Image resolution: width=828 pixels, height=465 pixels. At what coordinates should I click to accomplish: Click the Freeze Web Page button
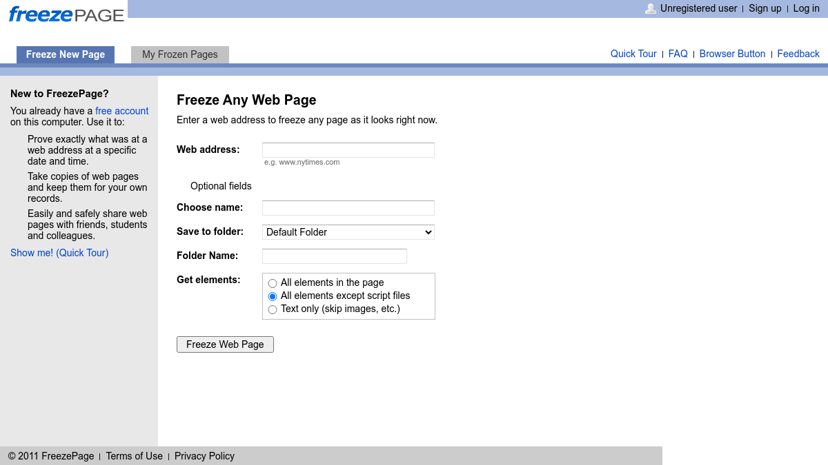click(225, 345)
